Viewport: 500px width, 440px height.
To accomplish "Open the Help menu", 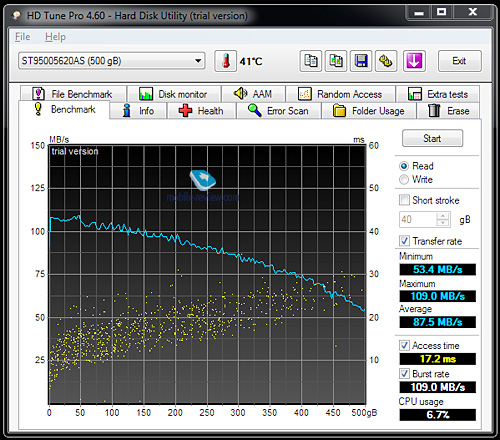I will click(x=55, y=37).
